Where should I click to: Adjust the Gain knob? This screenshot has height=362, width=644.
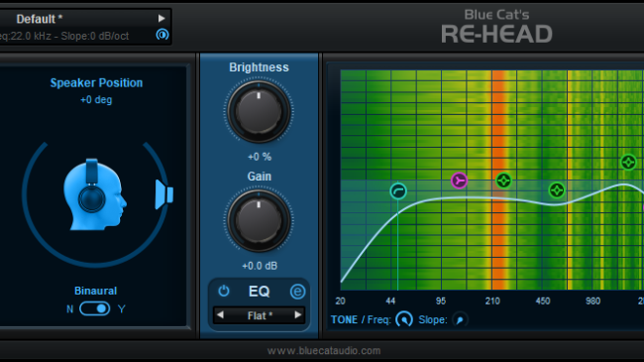coord(259,220)
